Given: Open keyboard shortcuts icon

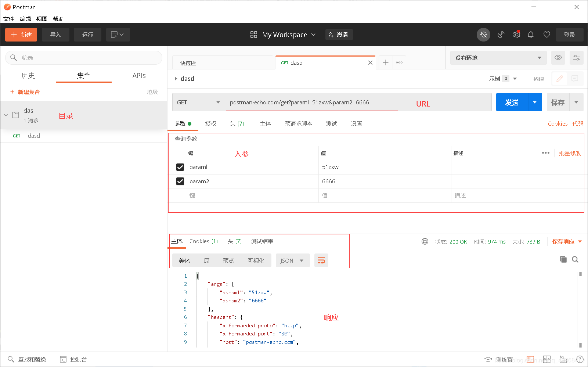Looking at the screenshot, I should coord(563,359).
